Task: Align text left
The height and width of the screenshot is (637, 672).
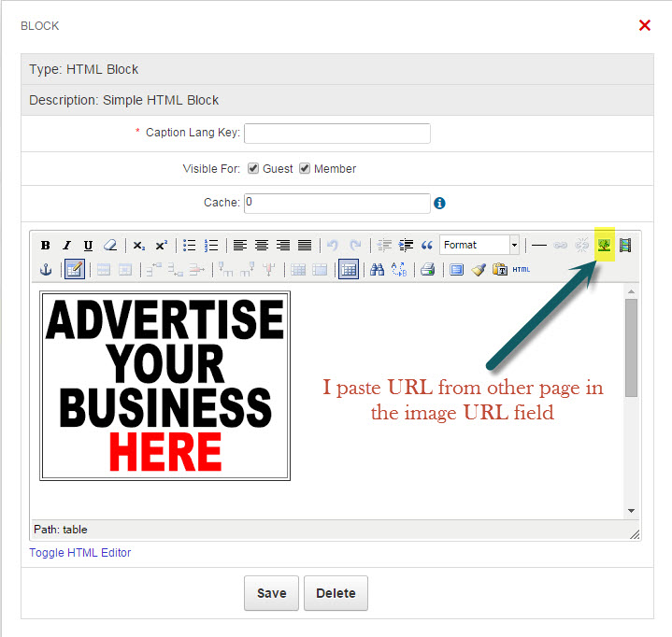Action: point(240,246)
